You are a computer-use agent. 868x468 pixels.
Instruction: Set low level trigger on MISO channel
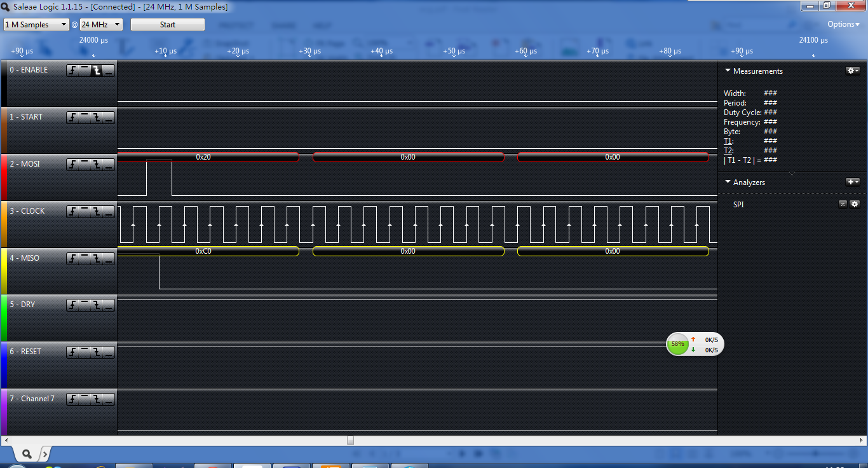(x=109, y=259)
